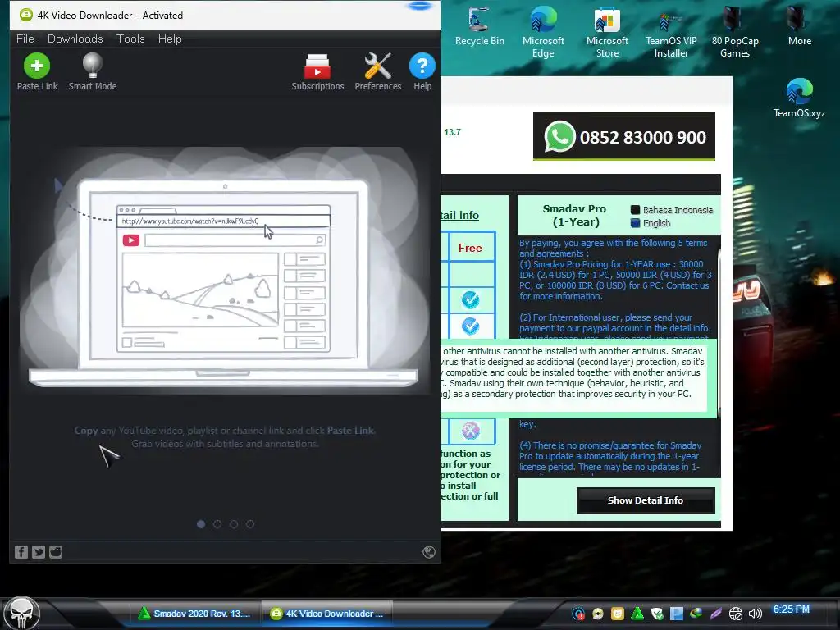
Task: Click the Facebook icon in downloader footer
Action: [21, 552]
